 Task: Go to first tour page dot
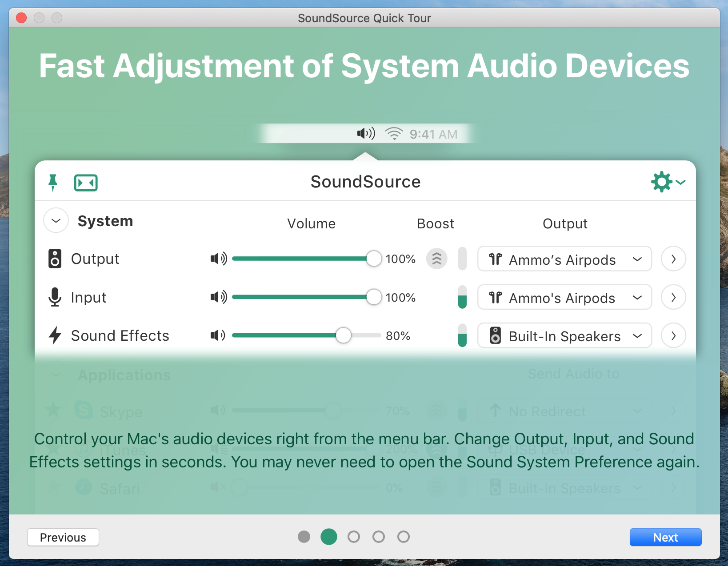coord(304,537)
